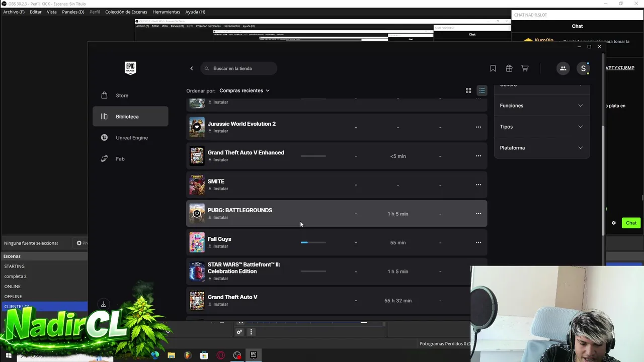The image size is (644, 362).
Task: Open OBS Colección de Escenas menu
Action: 127,12
